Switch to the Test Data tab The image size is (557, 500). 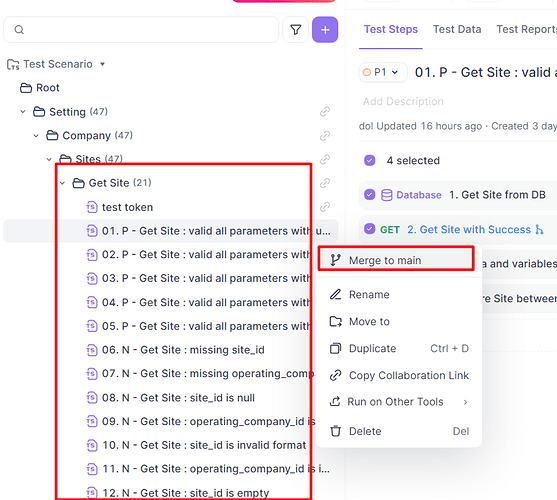coord(457,29)
